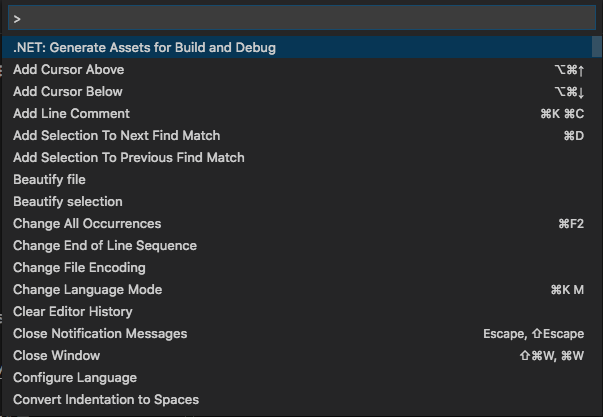Click the command palette search input
This screenshot has width=603, height=417.
click(302, 18)
